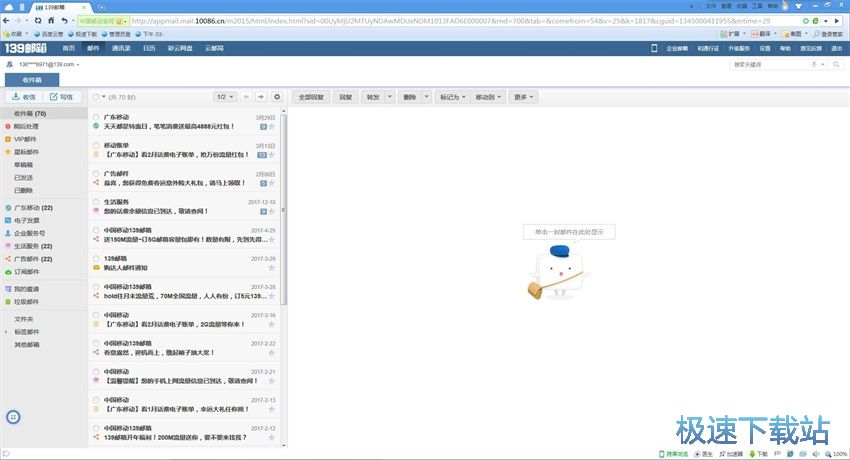Open the 彩云网盘 nav tab
Viewport: 850px width, 460px height.
tap(181, 48)
